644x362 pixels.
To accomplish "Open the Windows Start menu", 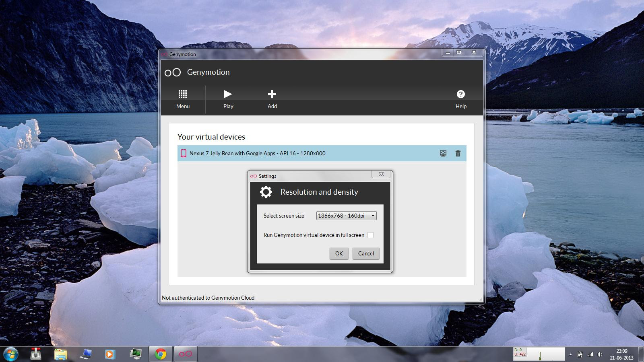I will 11,354.
